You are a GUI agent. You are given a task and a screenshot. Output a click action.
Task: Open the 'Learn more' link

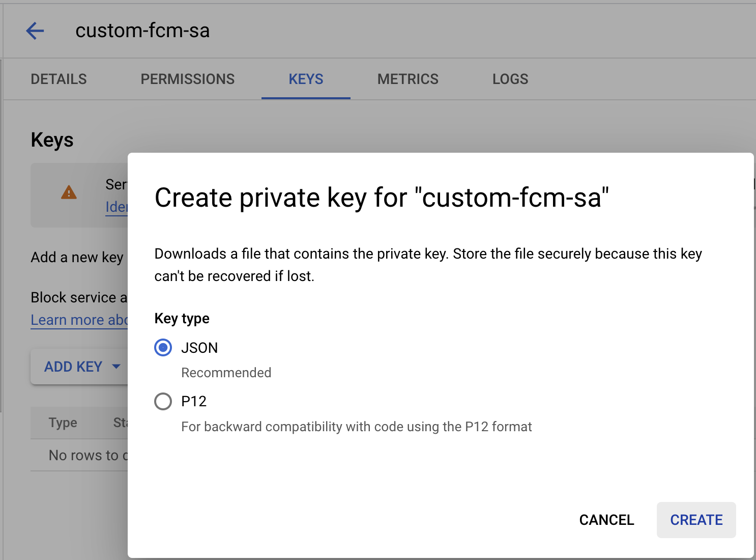click(79, 320)
